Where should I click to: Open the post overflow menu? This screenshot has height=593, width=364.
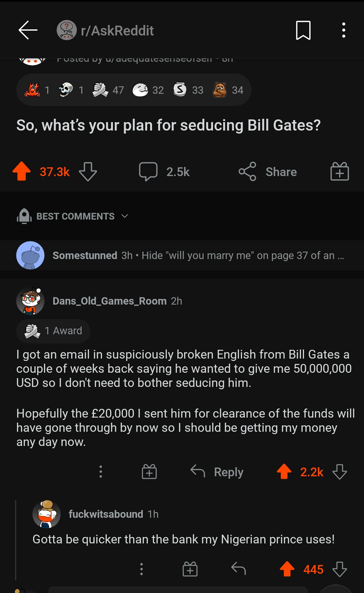(x=343, y=30)
